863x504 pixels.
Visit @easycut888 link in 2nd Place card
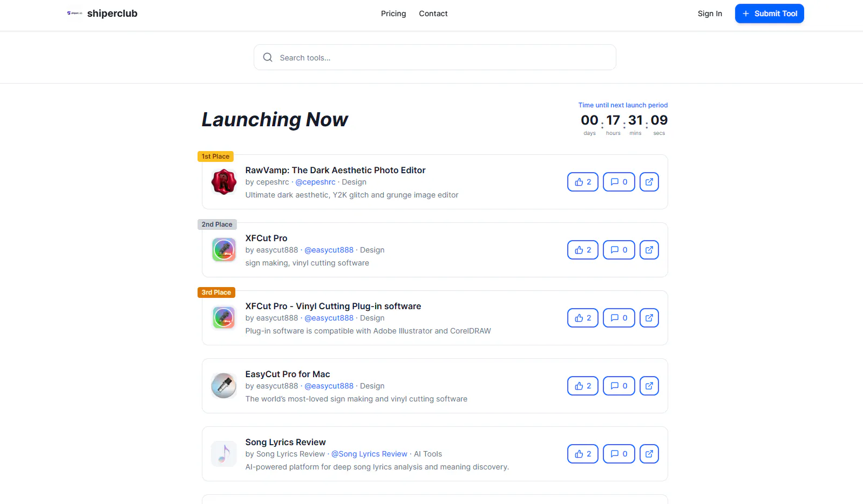click(329, 250)
